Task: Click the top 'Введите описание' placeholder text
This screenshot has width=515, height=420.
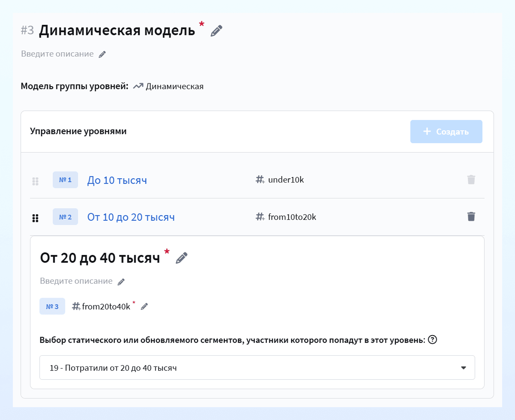Action: [x=57, y=54]
